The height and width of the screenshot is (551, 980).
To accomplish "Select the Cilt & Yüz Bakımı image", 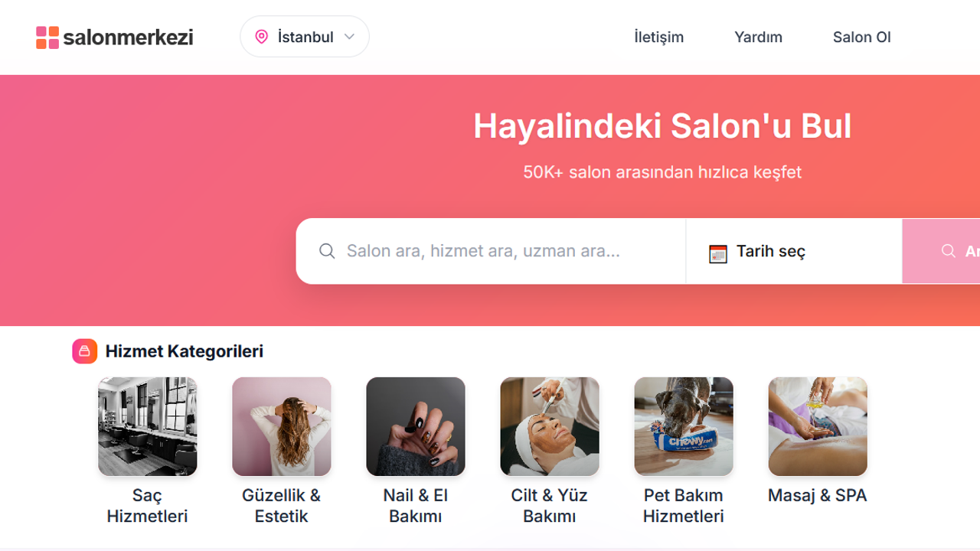I will [550, 426].
